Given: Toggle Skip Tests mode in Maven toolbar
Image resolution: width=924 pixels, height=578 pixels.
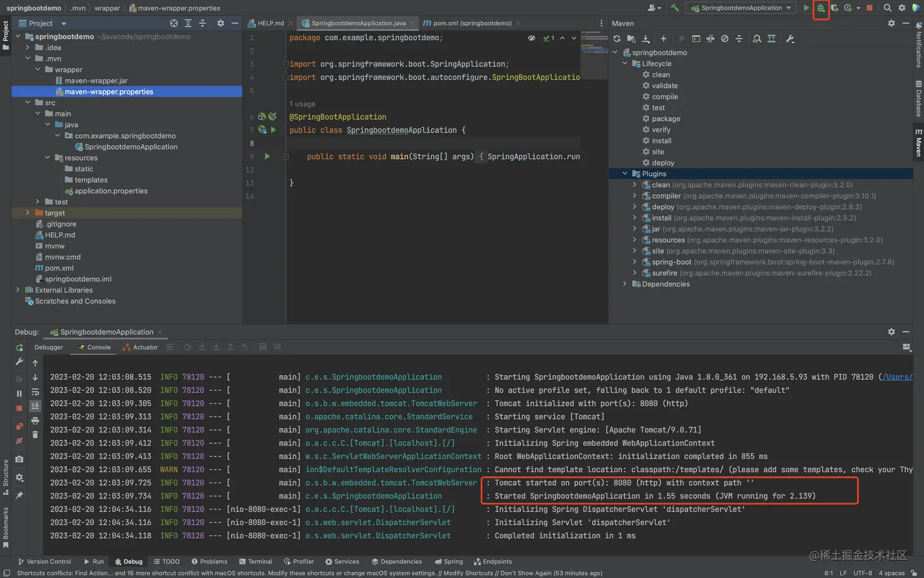Looking at the screenshot, I should pos(724,39).
